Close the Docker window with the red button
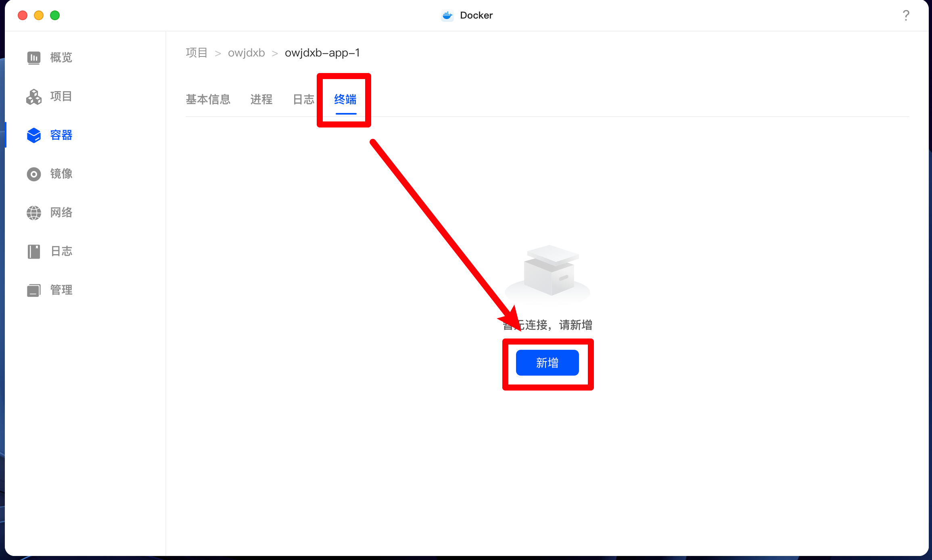The width and height of the screenshot is (932, 560). [x=23, y=15]
